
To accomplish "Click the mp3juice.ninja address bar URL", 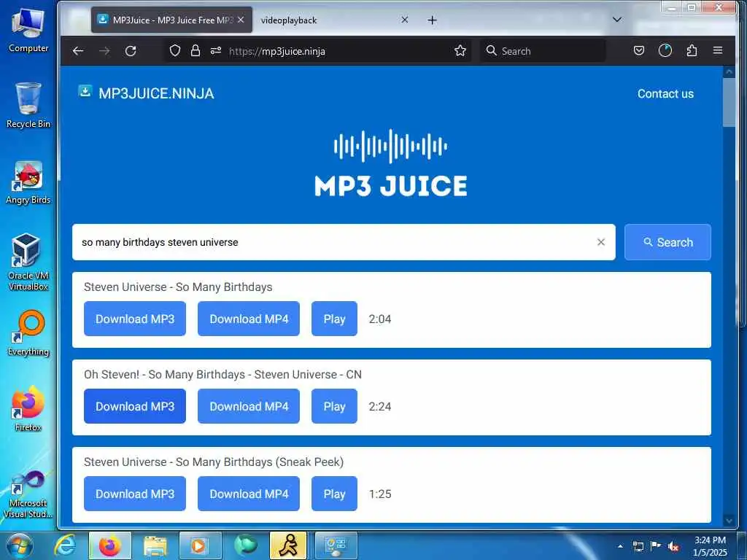I will (276, 51).
